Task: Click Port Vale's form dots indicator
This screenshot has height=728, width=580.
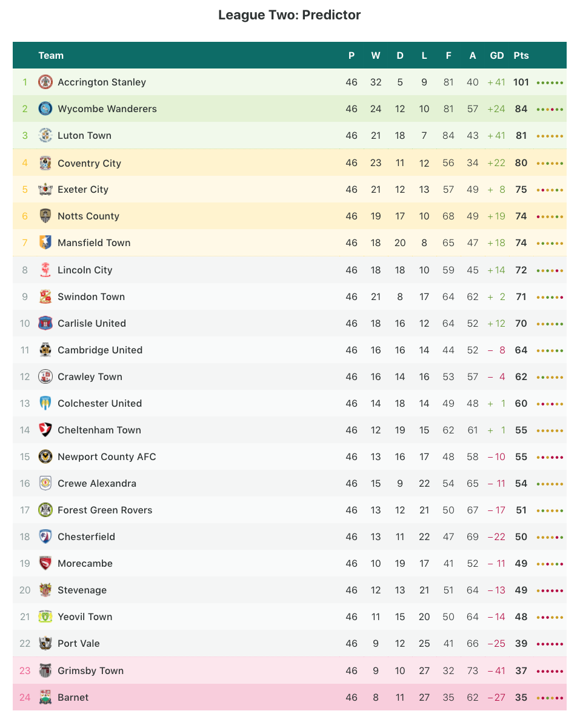Action: pos(550,644)
